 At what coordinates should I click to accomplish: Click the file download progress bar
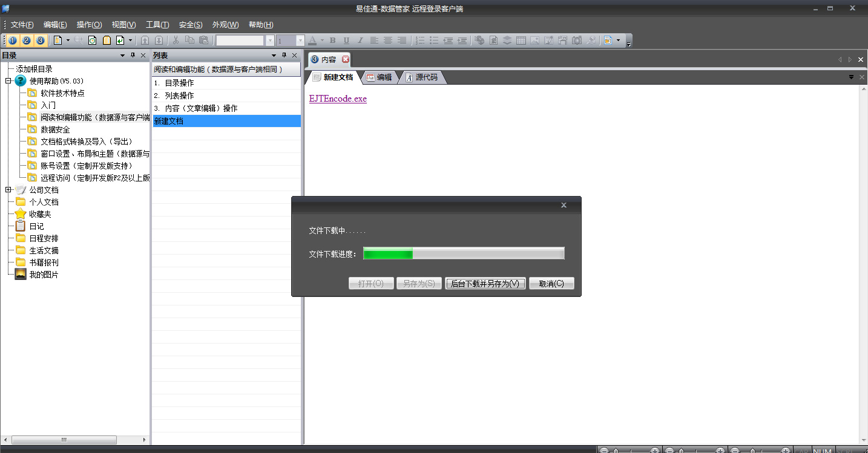(464, 253)
